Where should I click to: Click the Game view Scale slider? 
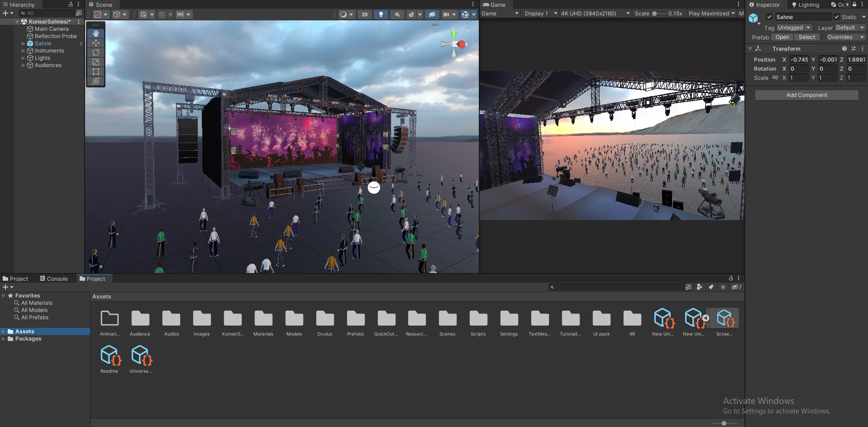(659, 14)
